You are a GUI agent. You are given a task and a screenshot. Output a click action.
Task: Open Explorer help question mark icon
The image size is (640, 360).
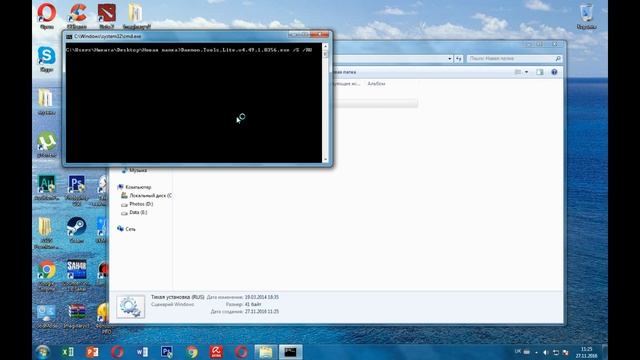click(554, 72)
